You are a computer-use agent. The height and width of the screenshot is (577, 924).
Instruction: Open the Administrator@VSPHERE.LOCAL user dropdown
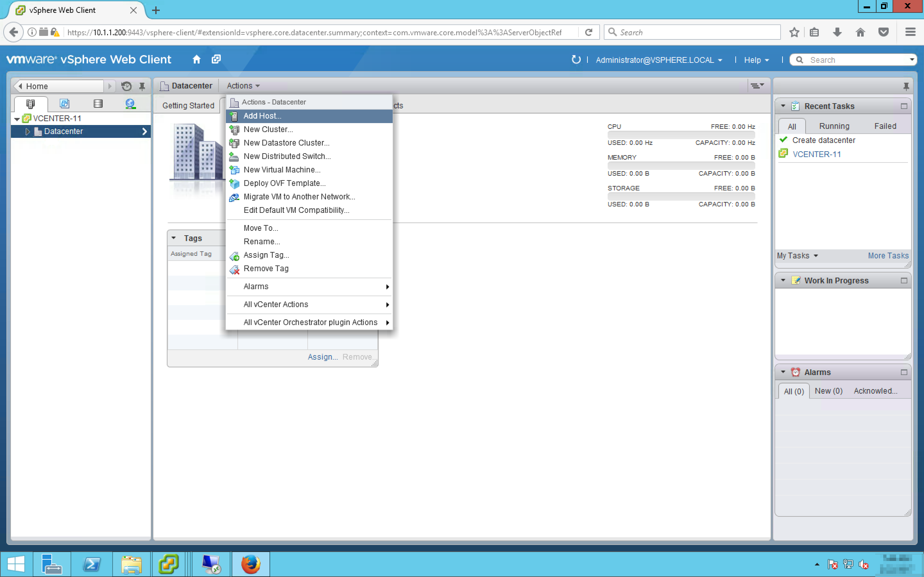(659, 60)
